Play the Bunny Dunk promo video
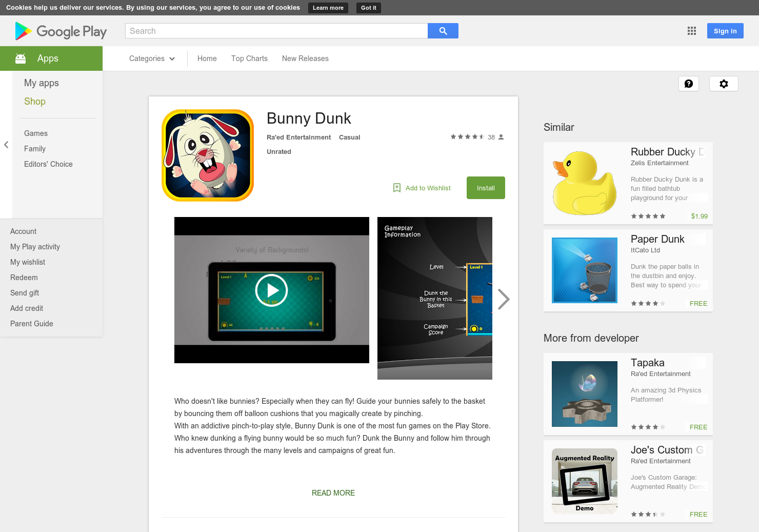Screen dimensions: 759x532 [x=271, y=290]
